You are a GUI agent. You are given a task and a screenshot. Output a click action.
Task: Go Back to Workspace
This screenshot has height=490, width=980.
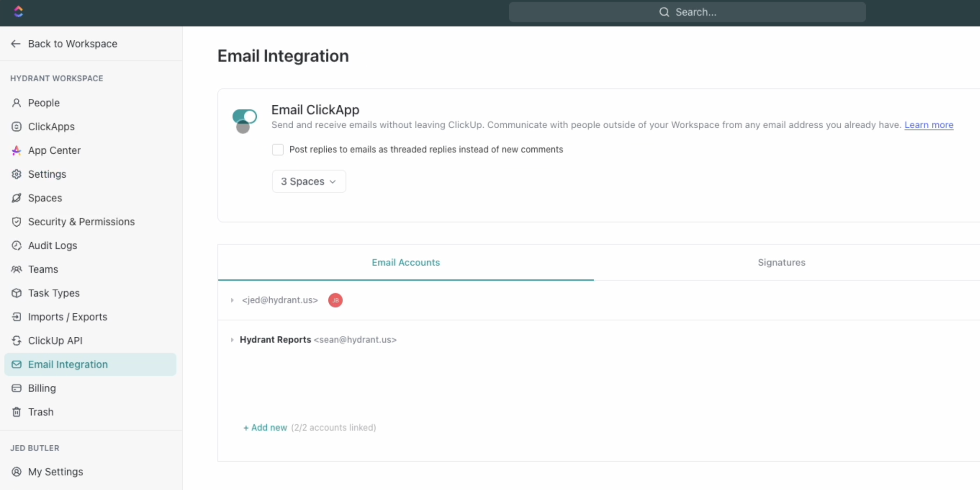64,44
